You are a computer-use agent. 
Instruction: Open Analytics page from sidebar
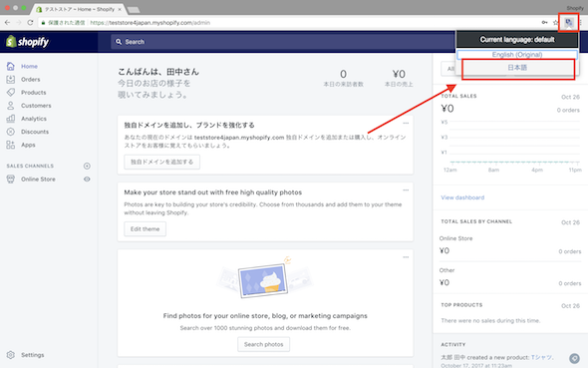[34, 119]
